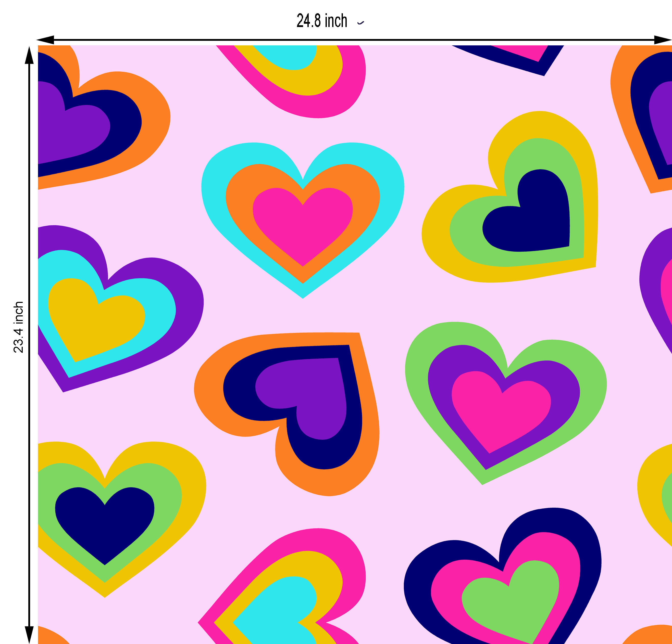Click the "24.8 inch" width label
Image resolution: width=672 pixels, height=644 pixels.
point(322,21)
